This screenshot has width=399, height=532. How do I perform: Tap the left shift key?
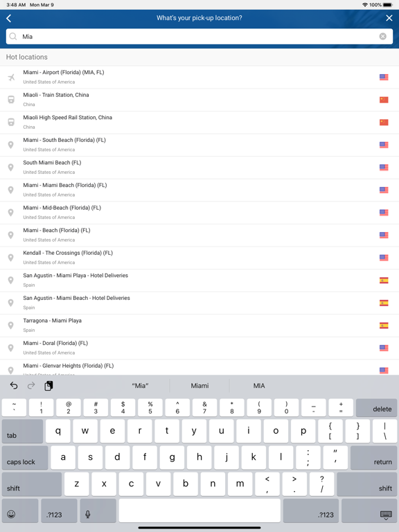(x=32, y=484)
